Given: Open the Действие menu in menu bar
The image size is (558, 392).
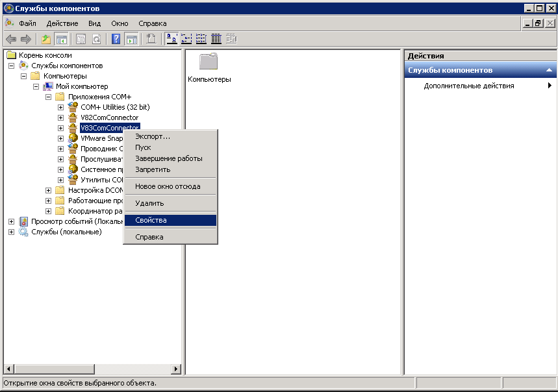Looking at the screenshot, I should (62, 23).
